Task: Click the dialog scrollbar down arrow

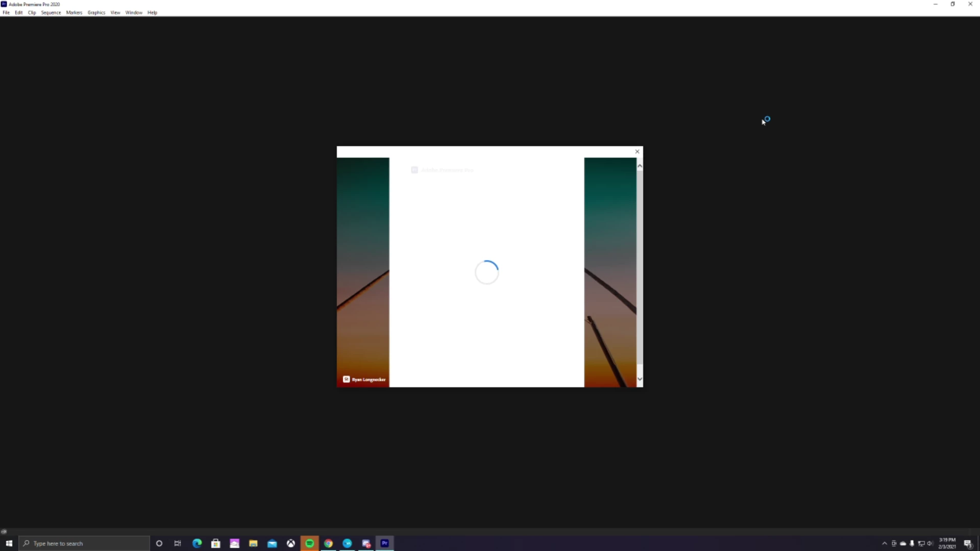Action: (x=640, y=379)
